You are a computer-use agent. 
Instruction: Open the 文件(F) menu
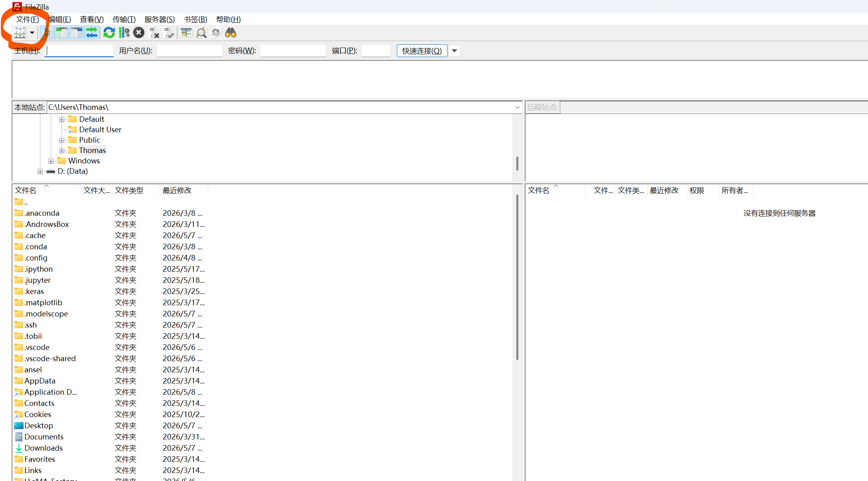(27, 19)
